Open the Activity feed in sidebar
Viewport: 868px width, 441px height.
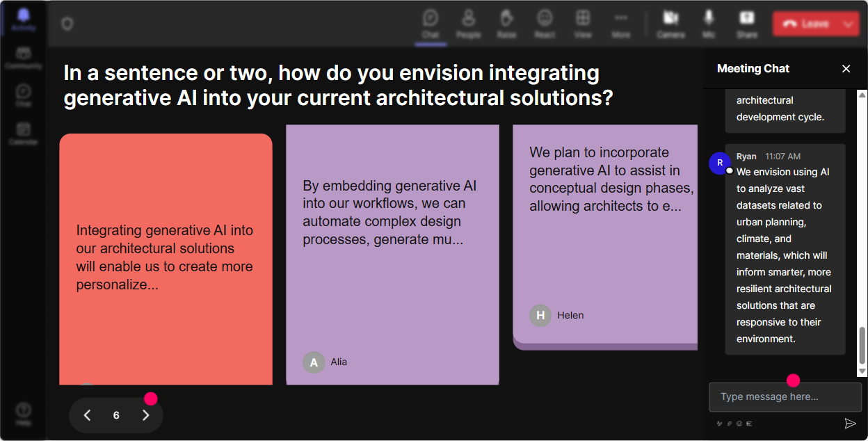point(23,19)
